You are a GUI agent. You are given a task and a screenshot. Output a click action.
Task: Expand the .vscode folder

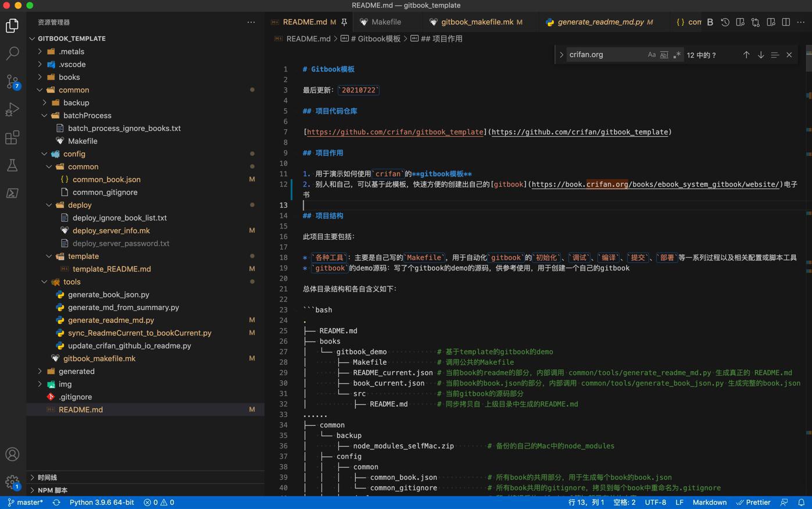point(145,64)
